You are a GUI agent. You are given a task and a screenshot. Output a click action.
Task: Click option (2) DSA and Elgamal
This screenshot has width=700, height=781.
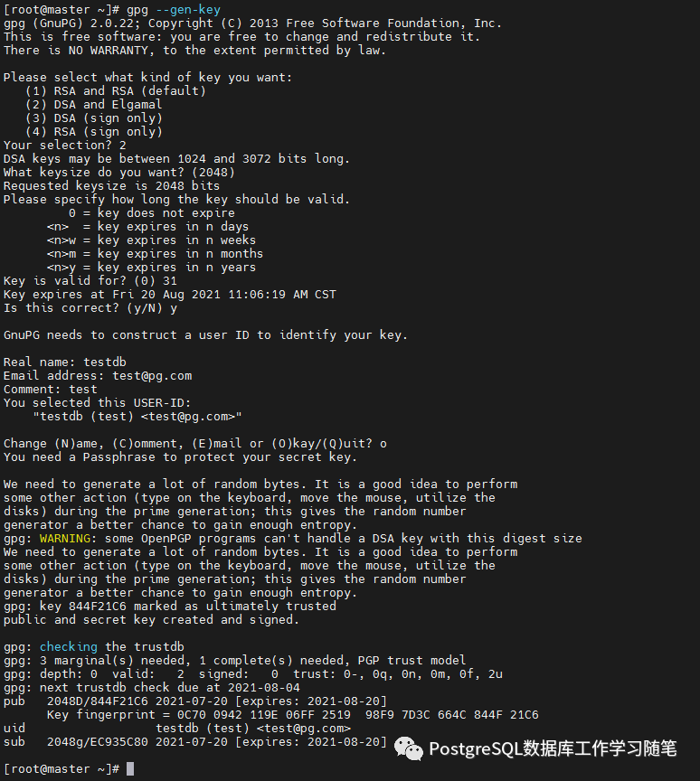(94, 104)
